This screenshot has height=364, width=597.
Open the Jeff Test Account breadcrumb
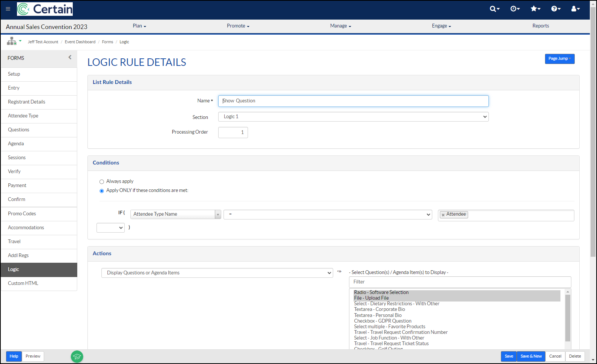point(43,42)
